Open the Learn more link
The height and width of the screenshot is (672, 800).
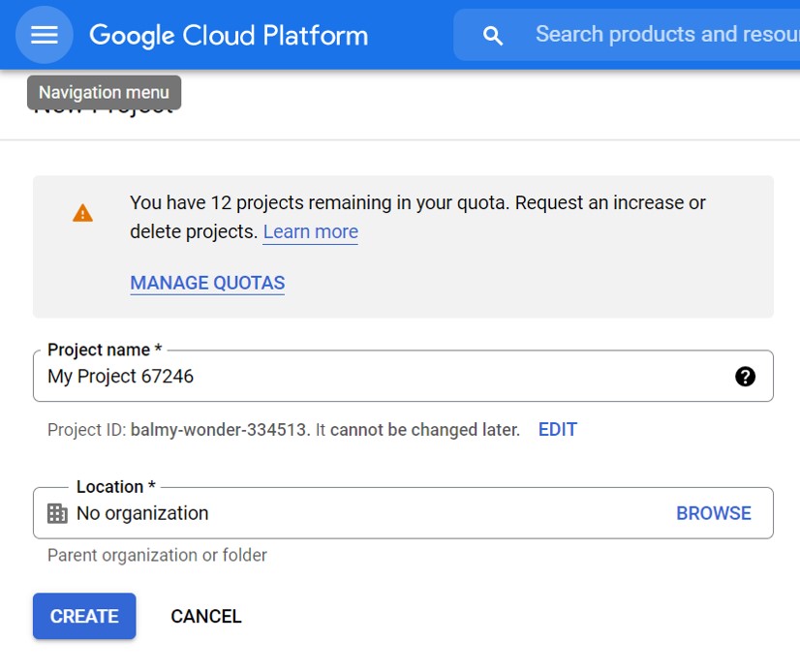311,231
